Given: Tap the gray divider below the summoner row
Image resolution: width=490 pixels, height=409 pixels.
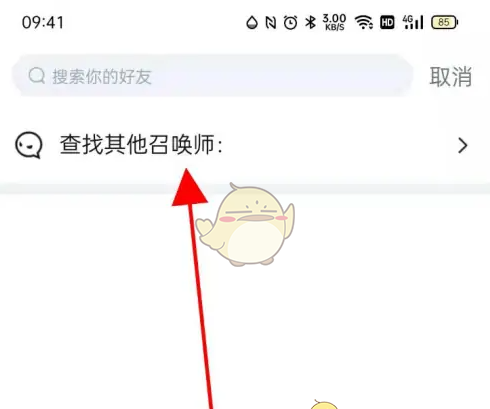Looking at the screenshot, I should point(245,189).
